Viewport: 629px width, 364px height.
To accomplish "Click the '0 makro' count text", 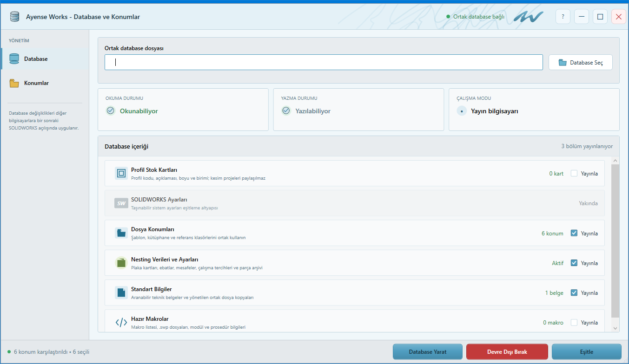I will pyautogui.click(x=553, y=323).
